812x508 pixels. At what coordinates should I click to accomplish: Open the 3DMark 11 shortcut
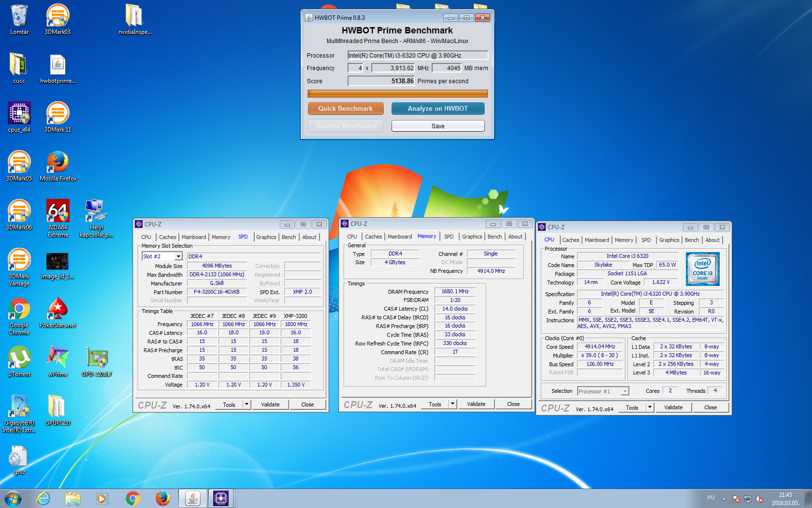58,117
